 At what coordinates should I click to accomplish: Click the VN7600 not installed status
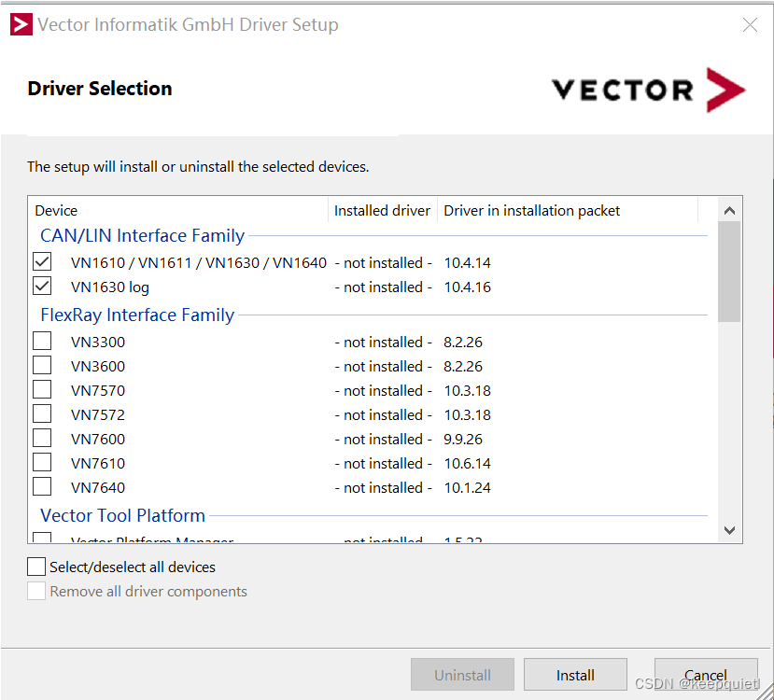click(383, 439)
